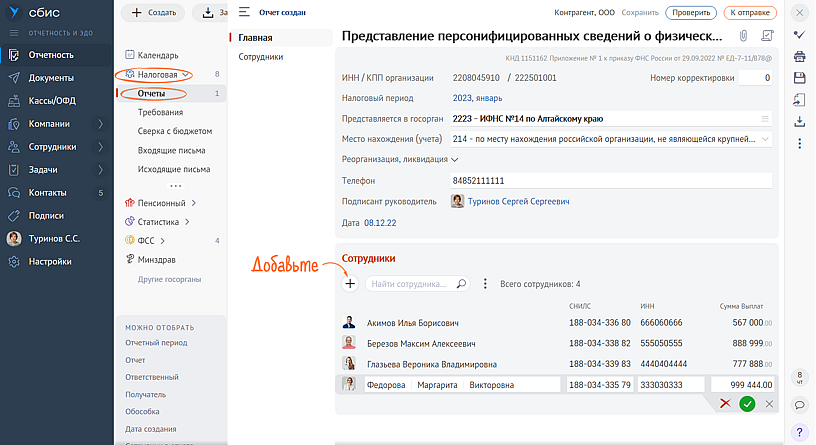This screenshot has width=816, height=445.
Task: Click the print icon in the right panel
Action: coord(799,56)
